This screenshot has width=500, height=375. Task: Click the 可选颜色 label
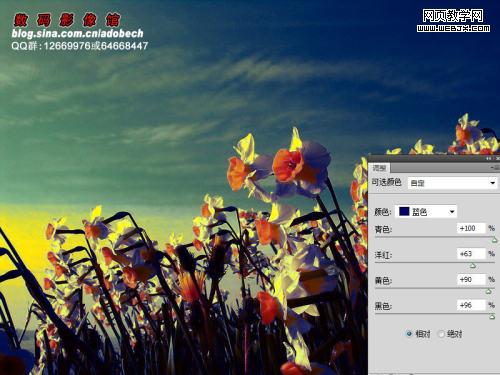click(x=387, y=182)
